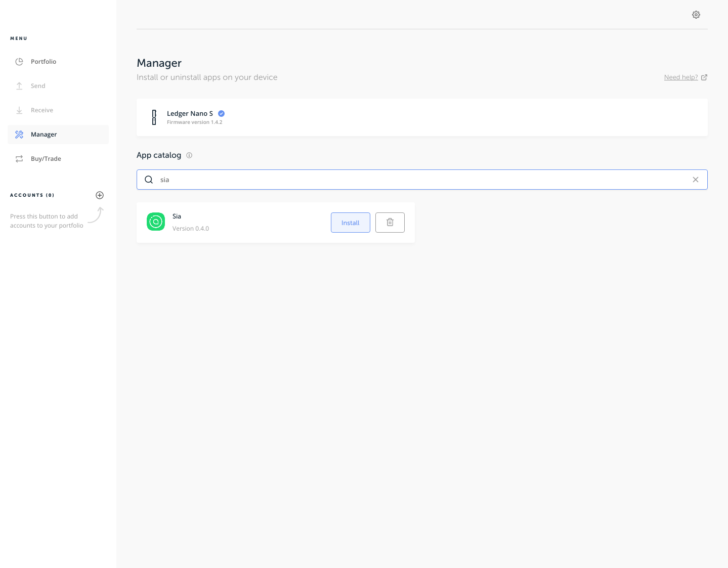The height and width of the screenshot is (568, 728).
Task: Click the Ledger Nano S device name
Action: coord(190,114)
